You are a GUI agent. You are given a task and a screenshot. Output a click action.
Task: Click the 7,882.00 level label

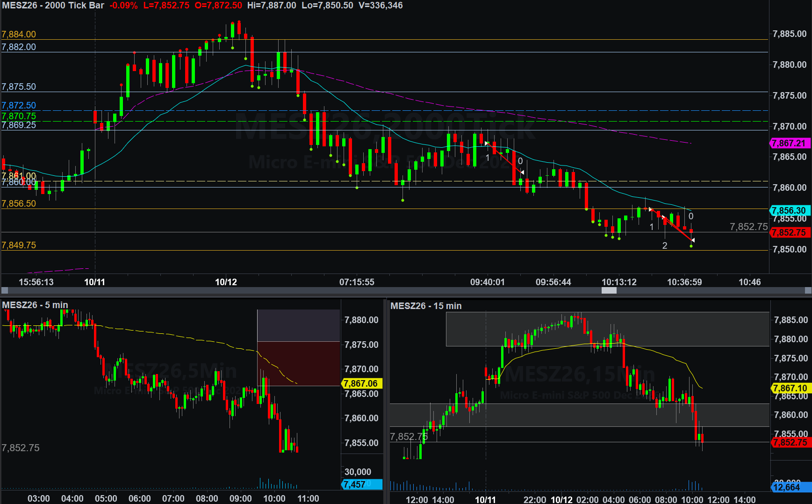point(19,47)
